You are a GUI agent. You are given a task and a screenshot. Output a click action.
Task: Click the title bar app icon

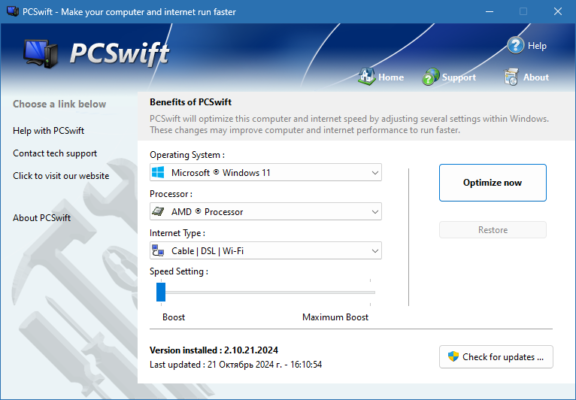tap(12, 11)
